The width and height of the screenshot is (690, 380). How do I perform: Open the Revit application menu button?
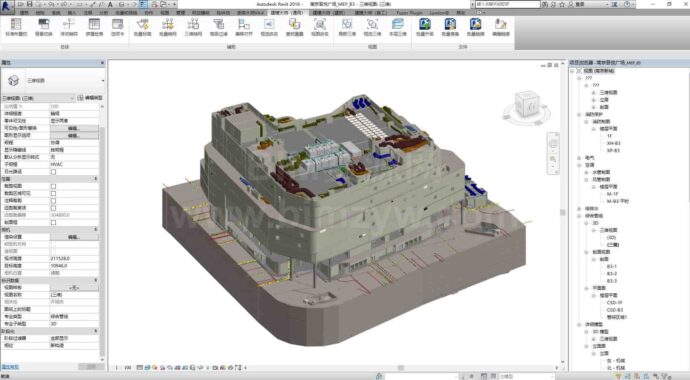pyautogui.click(x=6, y=4)
